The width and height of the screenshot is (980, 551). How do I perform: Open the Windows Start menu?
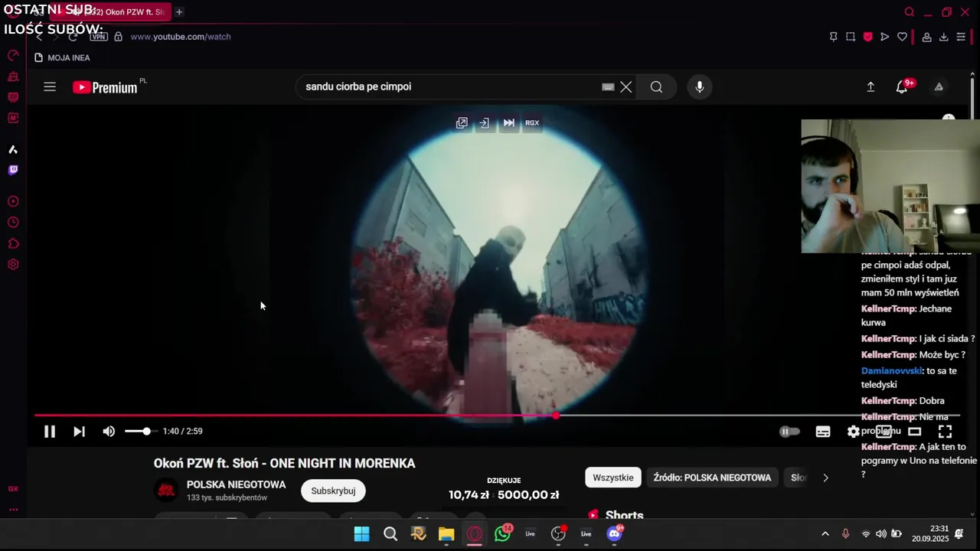[x=361, y=534]
